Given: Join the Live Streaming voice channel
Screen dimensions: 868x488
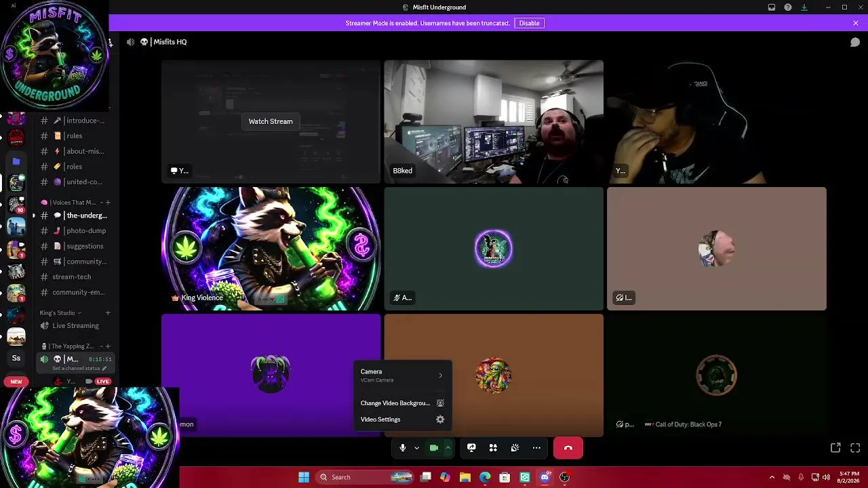Looking at the screenshot, I should [75, 325].
